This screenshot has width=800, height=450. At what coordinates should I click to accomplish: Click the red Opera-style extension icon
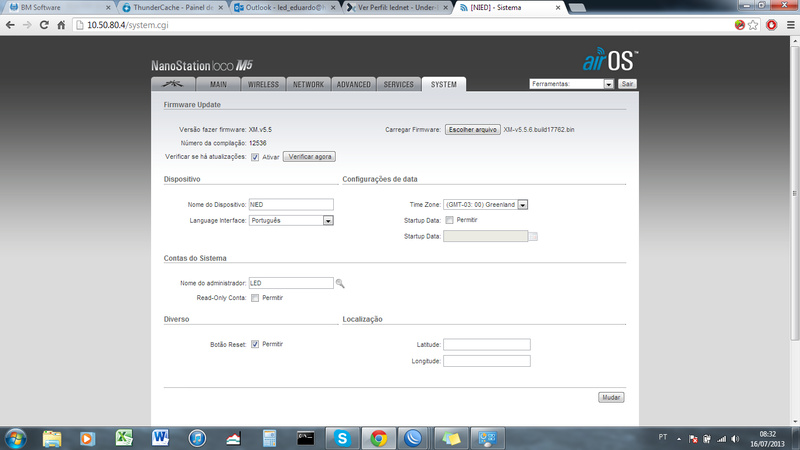771,25
